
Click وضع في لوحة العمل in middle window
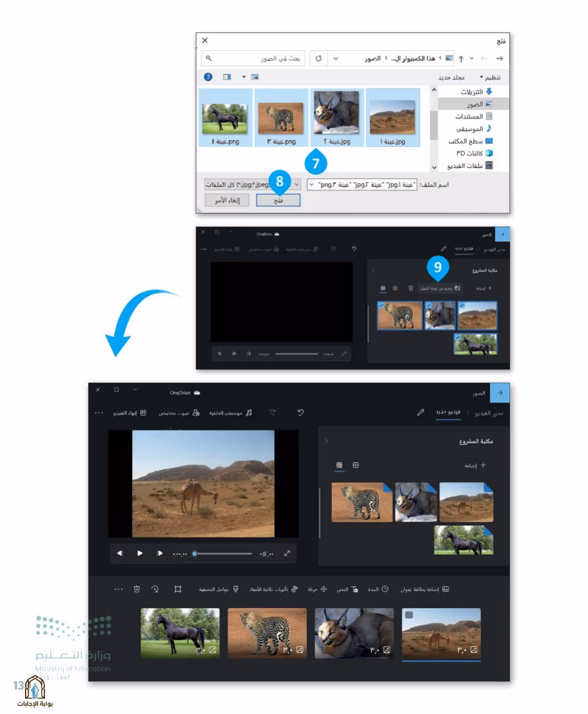pyautogui.click(x=440, y=288)
